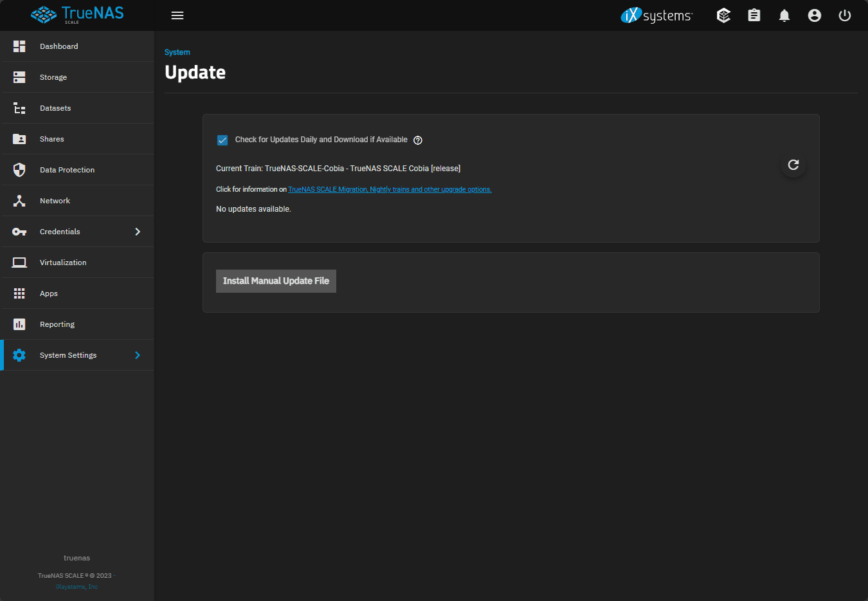
Task: Open the Virtualization menu item
Action: point(77,263)
